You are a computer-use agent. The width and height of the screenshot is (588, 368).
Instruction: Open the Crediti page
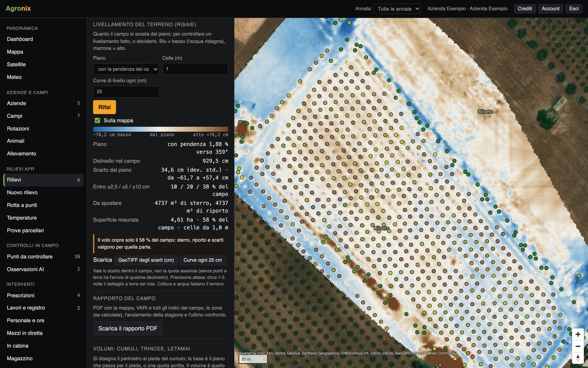(x=525, y=9)
